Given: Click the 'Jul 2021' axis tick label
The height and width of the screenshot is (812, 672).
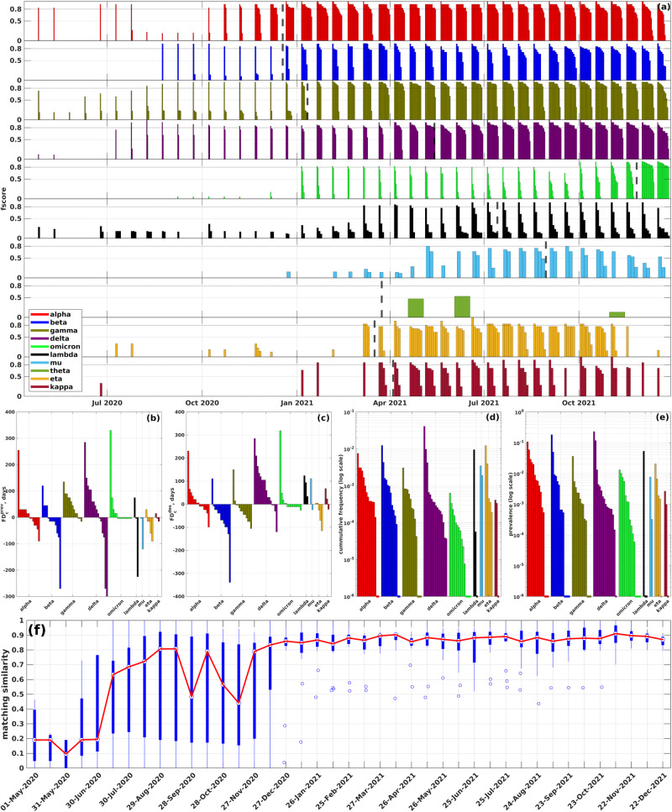Looking at the screenshot, I should coord(483,402).
